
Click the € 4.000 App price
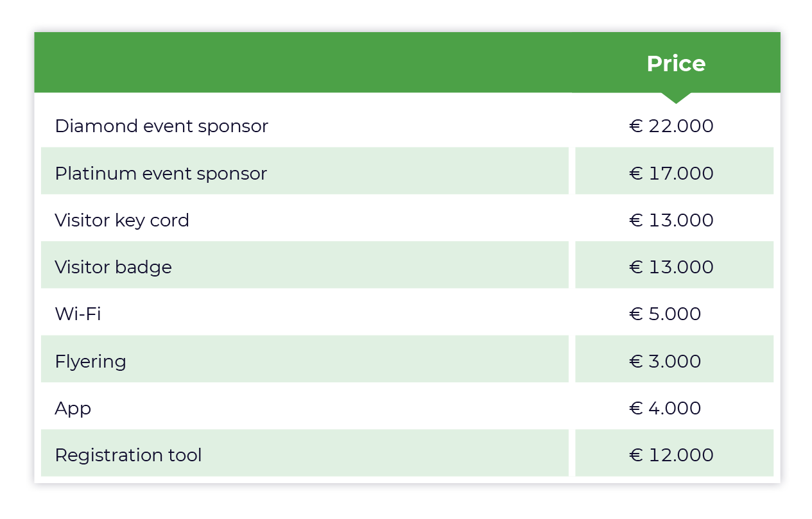point(665,408)
